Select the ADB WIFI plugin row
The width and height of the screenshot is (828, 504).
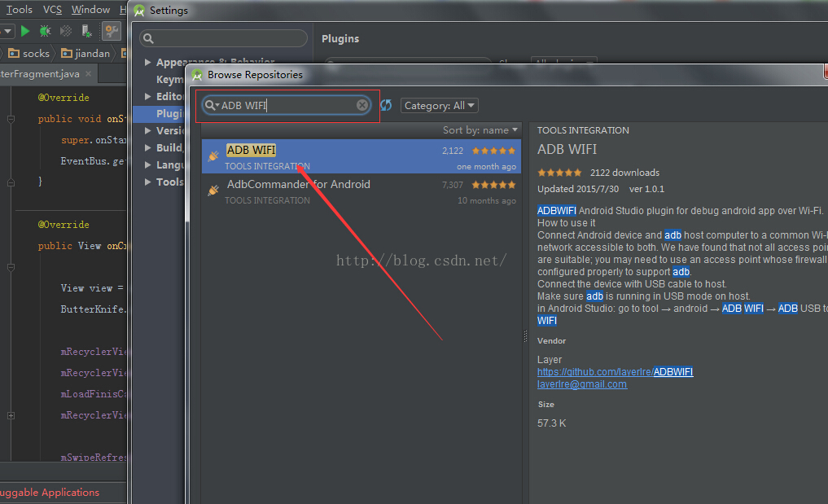(361, 156)
